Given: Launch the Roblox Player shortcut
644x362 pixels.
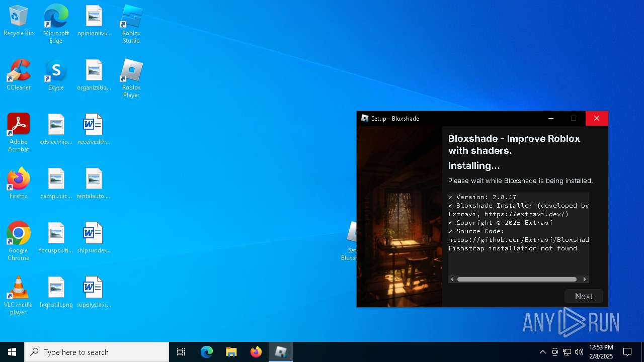Looking at the screenshot, I should (x=131, y=78).
